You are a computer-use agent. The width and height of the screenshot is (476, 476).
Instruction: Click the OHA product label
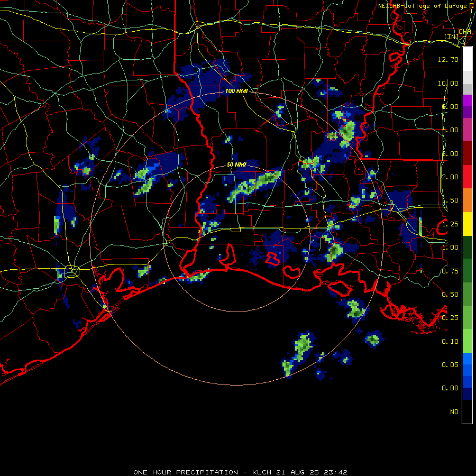464,31
